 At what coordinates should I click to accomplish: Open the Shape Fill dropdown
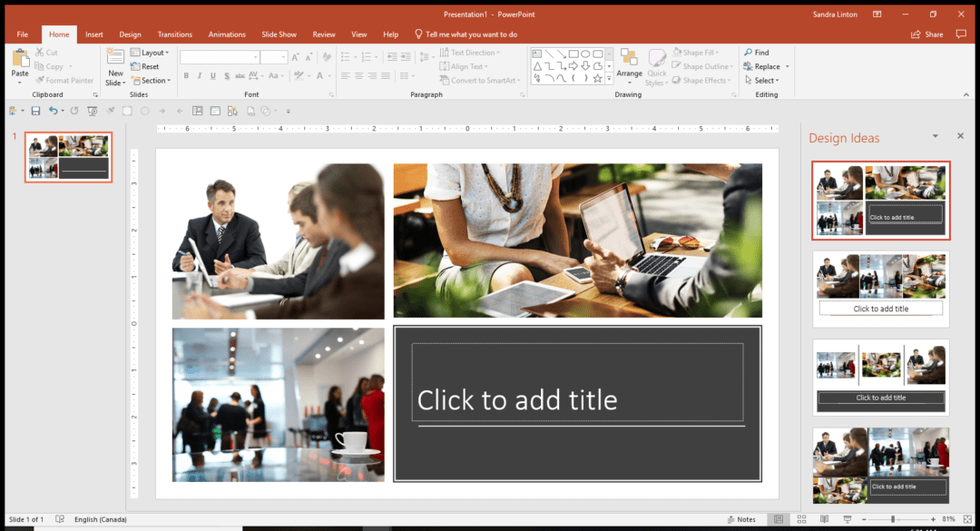click(699, 52)
